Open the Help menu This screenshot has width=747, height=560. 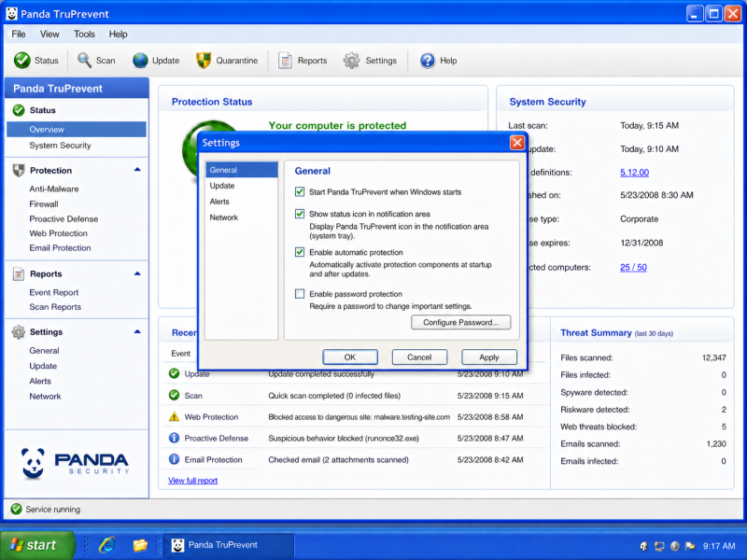click(x=118, y=34)
